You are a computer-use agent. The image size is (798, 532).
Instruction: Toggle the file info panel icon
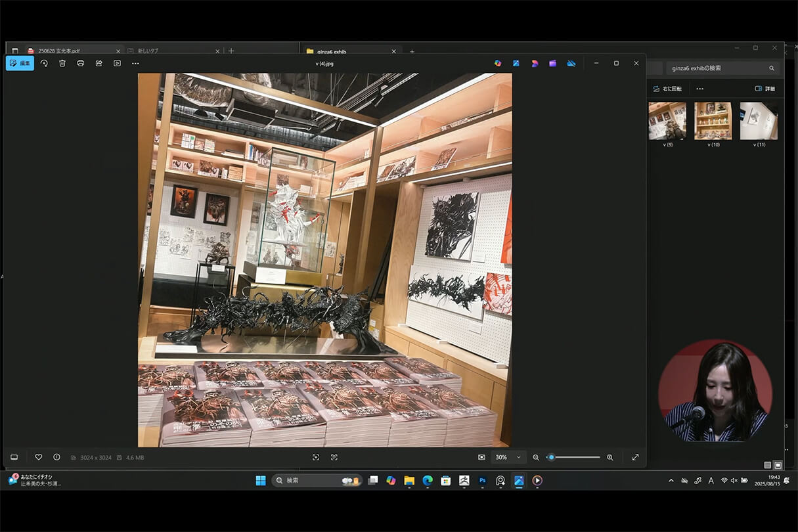tap(56, 457)
